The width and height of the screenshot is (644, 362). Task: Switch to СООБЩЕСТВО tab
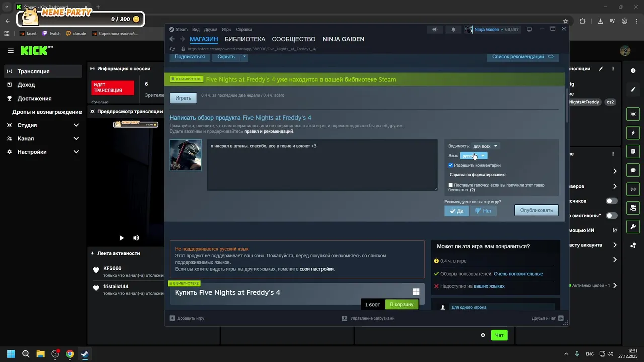(294, 39)
